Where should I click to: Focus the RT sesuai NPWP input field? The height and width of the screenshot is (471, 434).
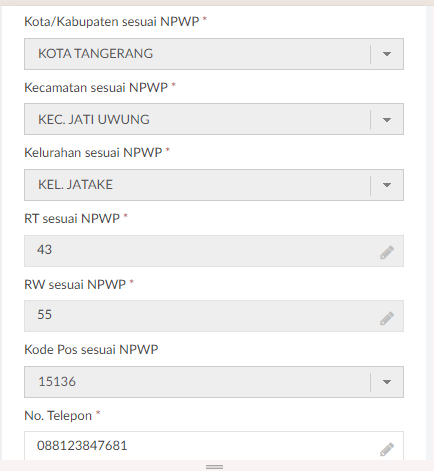214,251
